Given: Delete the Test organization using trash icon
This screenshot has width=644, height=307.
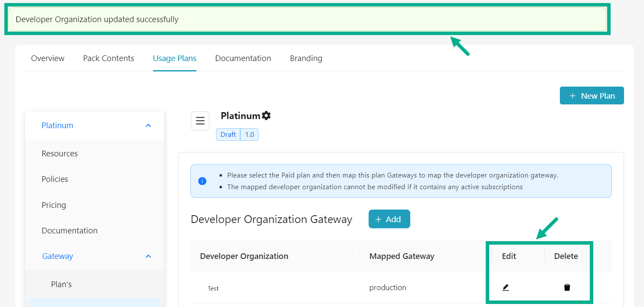Looking at the screenshot, I should (x=567, y=288).
